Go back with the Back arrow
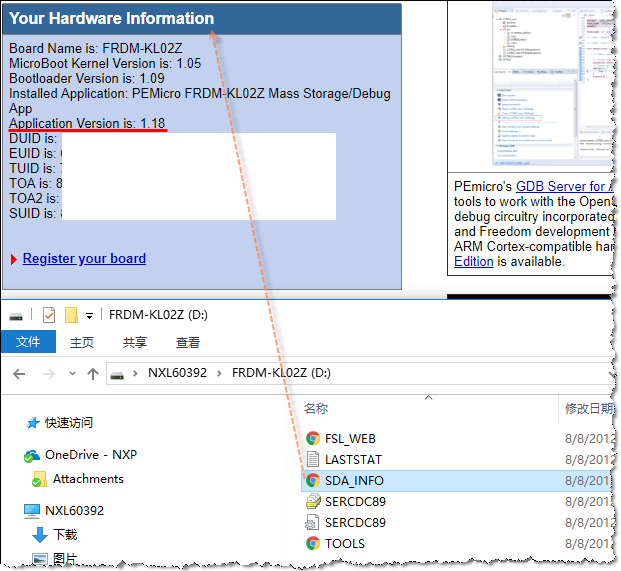This screenshot has width=621, height=571. point(19,374)
